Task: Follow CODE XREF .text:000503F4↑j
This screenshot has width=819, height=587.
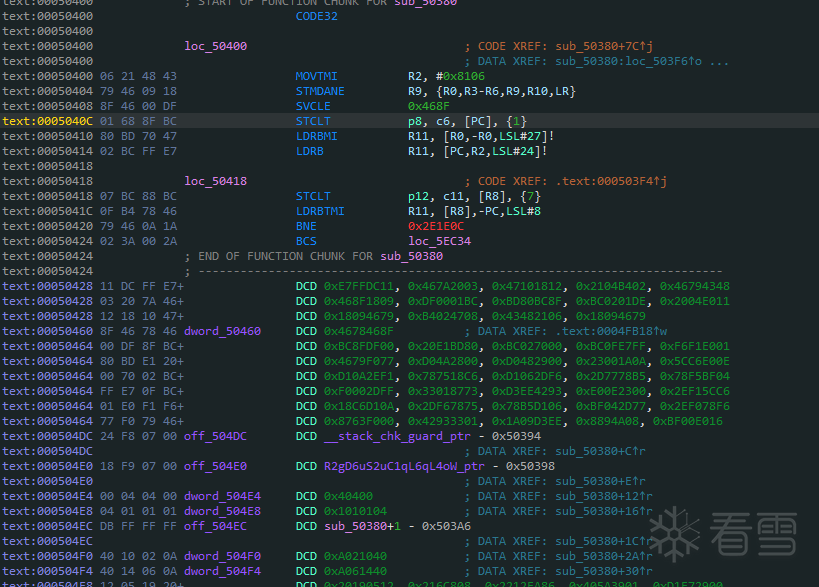Action: coord(611,181)
